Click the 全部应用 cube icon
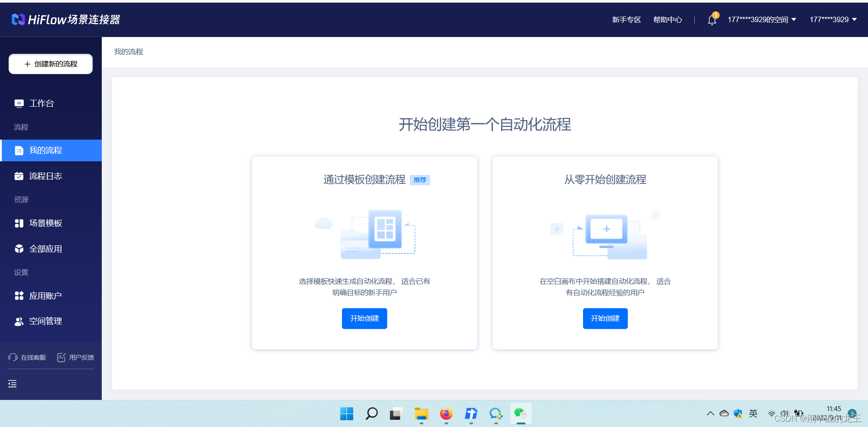868x427 pixels. point(19,249)
